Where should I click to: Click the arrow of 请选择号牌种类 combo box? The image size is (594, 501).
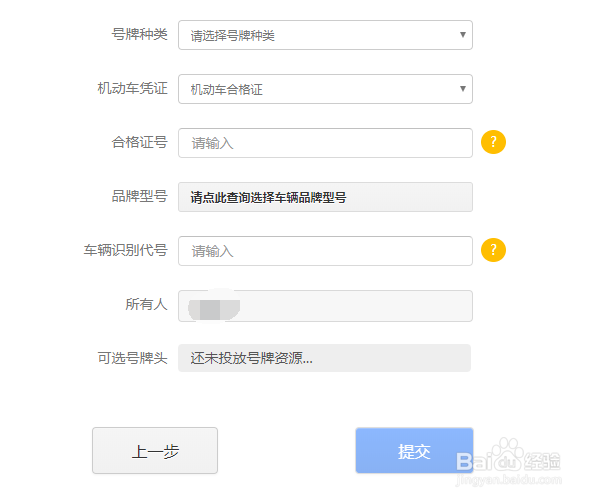[x=463, y=35]
